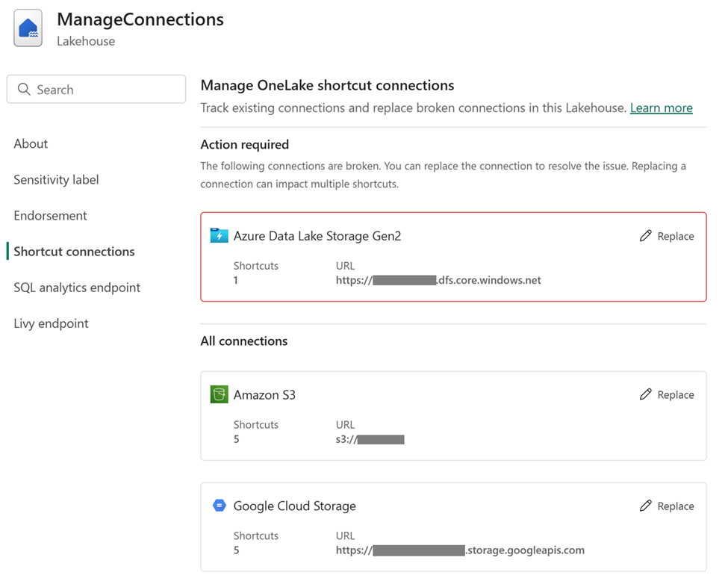
Task: Click the Shortcuts label in Google Cloud Storage card
Action: 256,536
